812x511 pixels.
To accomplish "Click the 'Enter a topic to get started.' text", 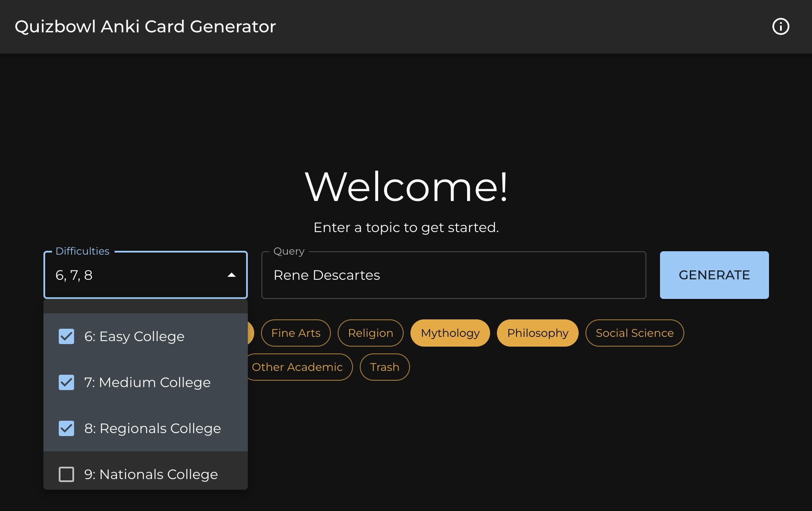I will (406, 227).
